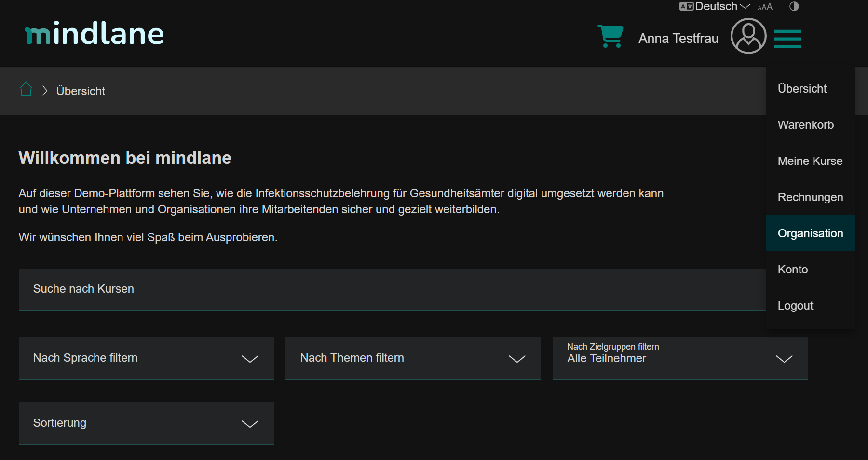This screenshot has height=460, width=868.
Task: Toggle the high contrast mode
Action: pos(794,7)
